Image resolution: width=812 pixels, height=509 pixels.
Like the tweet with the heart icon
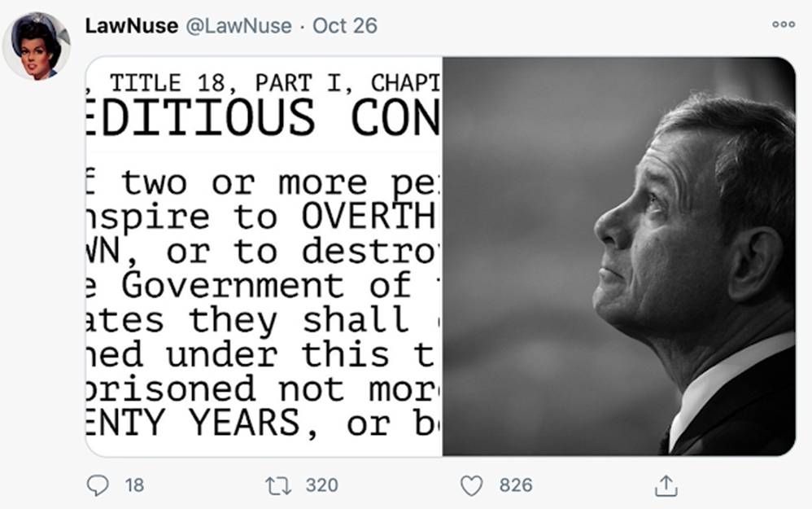point(472,485)
